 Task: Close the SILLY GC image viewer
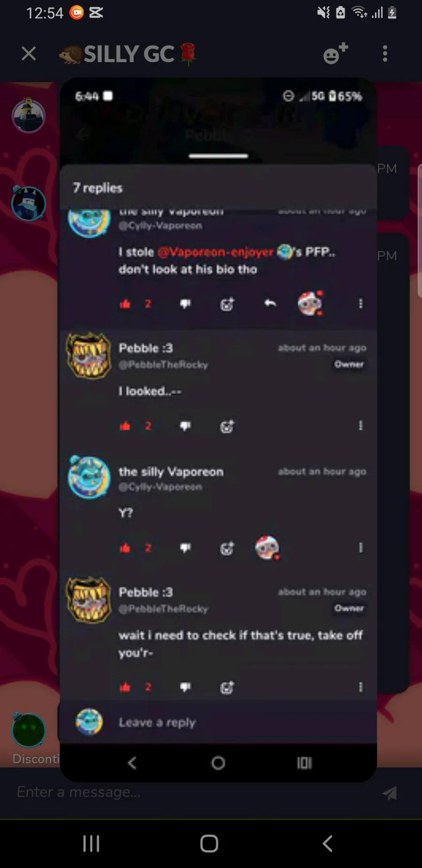(x=29, y=54)
